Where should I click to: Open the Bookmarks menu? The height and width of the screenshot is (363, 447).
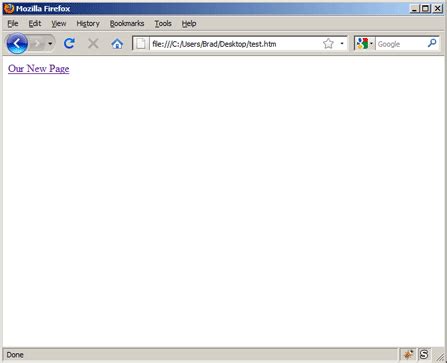click(127, 24)
